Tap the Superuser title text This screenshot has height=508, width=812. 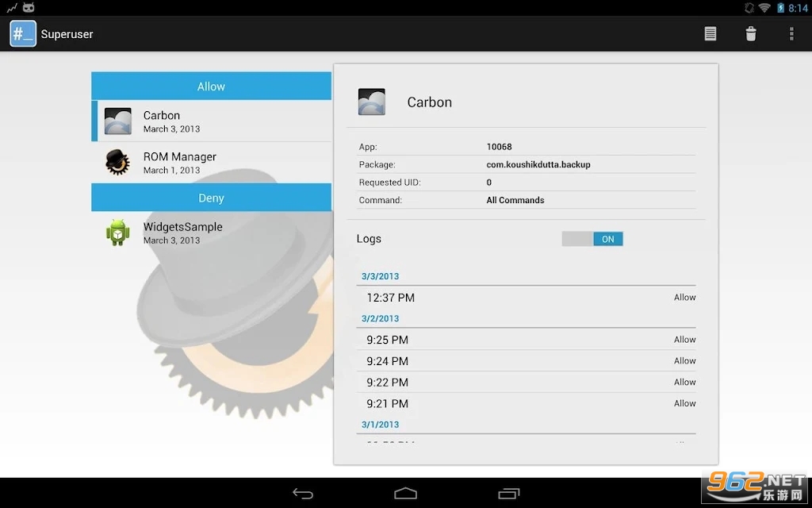coord(67,34)
